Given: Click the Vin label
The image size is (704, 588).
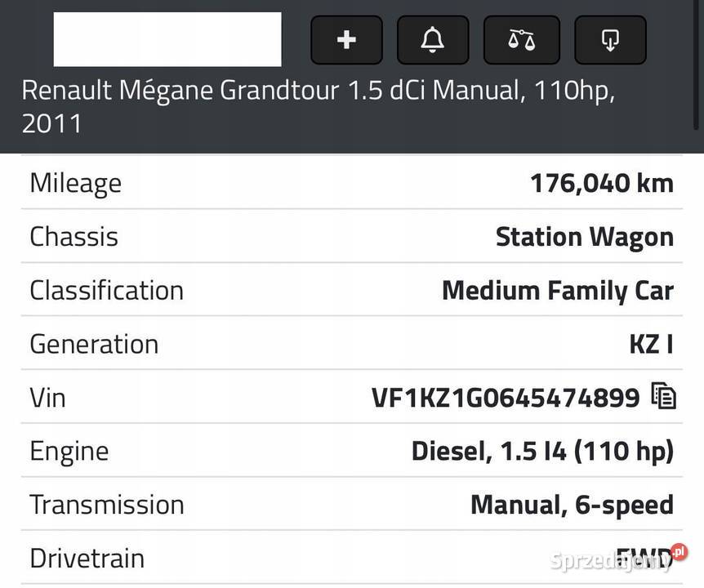Looking at the screenshot, I should pyautogui.click(x=47, y=398).
